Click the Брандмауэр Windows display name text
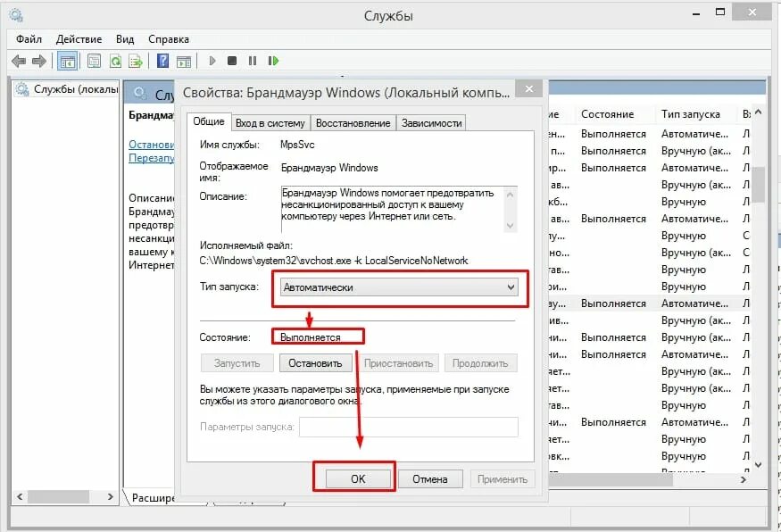This screenshot has height=532, width=781. [x=329, y=168]
